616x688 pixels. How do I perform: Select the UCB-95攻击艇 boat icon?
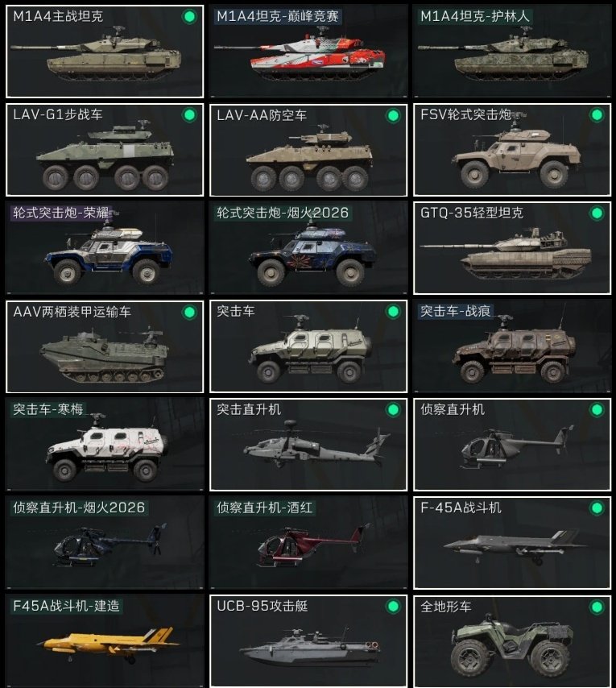pyautogui.click(x=311, y=646)
